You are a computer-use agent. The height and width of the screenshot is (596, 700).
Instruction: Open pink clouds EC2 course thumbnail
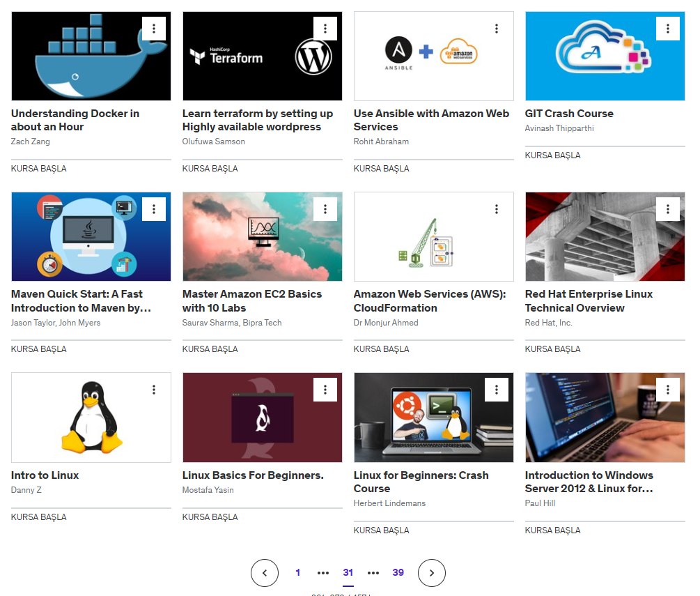click(x=263, y=237)
